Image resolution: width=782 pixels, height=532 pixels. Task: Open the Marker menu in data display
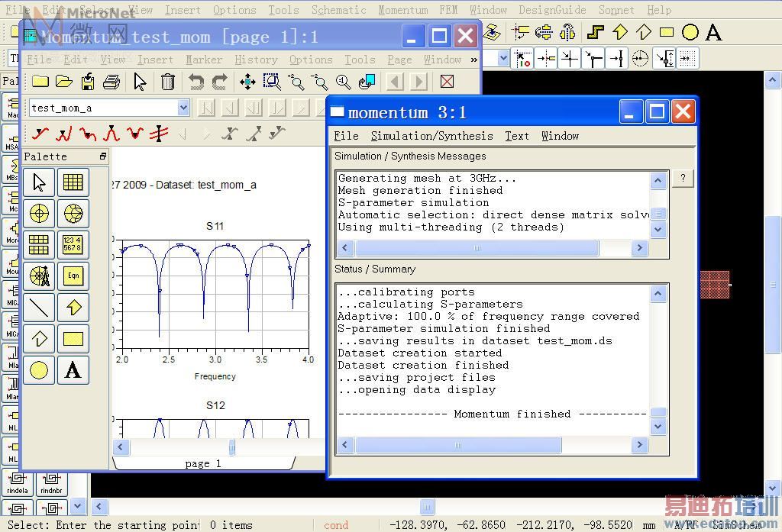204,60
